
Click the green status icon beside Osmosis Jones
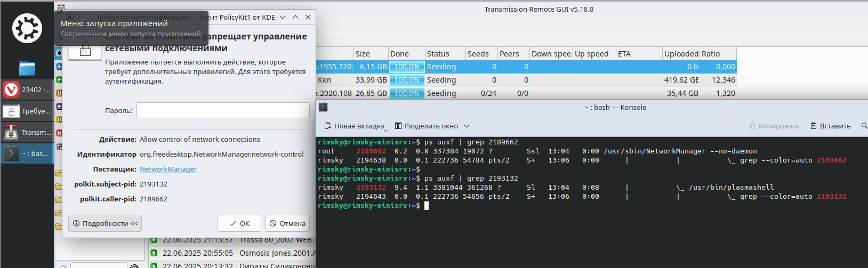(154, 253)
